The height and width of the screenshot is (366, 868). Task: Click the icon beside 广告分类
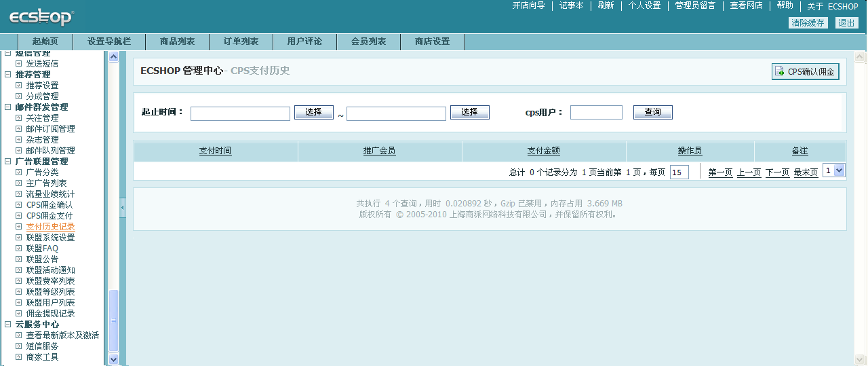(19, 172)
